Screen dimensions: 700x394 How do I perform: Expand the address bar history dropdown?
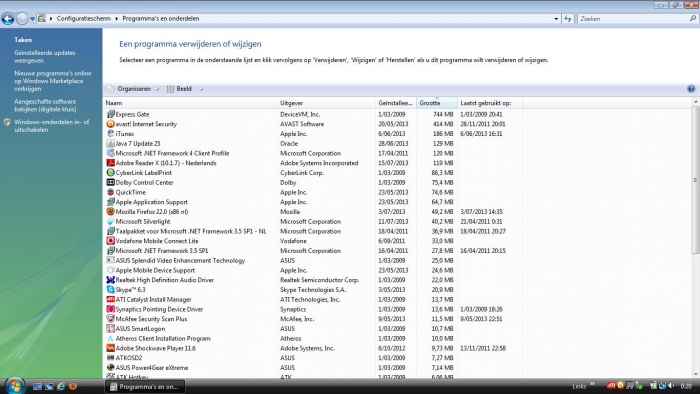(x=556, y=19)
